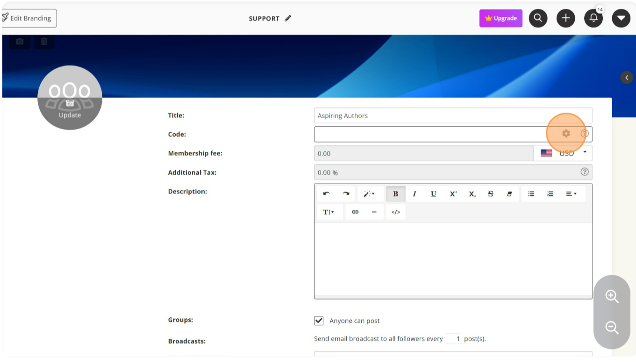
Task: Open the magic wand style dropdown
Action: click(369, 194)
